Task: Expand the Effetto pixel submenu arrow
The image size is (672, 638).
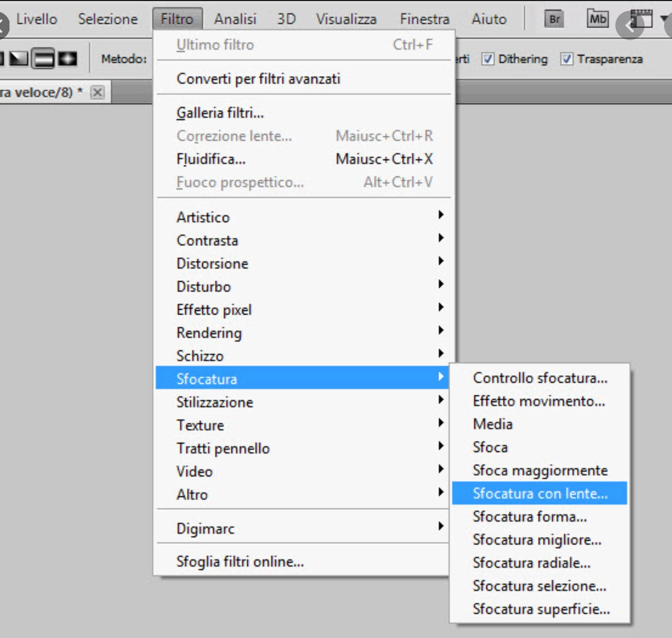Action: pyautogui.click(x=441, y=307)
